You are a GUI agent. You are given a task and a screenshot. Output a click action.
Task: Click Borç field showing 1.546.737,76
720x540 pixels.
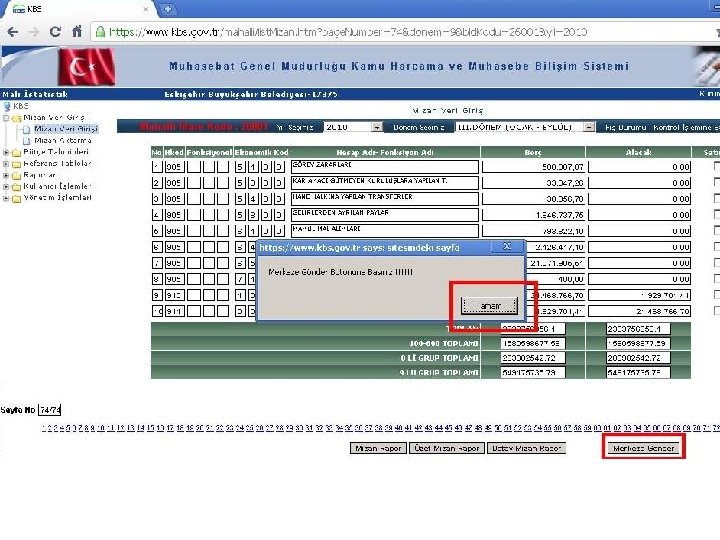point(533,215)
